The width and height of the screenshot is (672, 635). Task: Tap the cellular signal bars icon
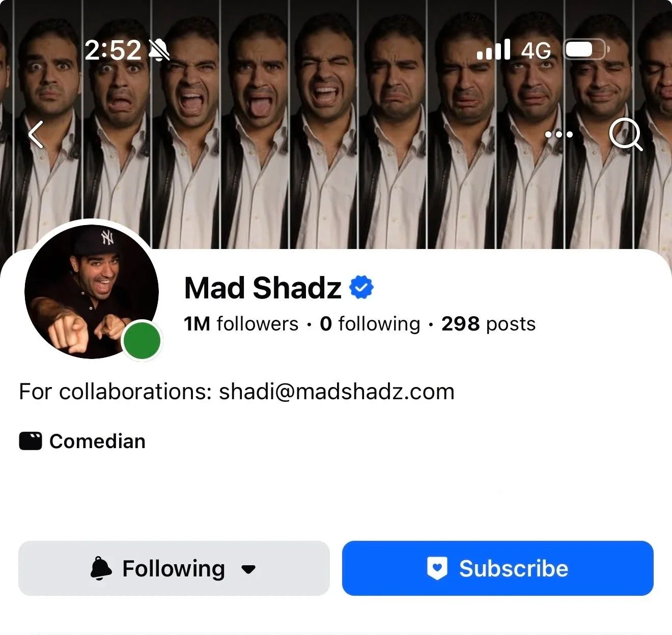493,50
